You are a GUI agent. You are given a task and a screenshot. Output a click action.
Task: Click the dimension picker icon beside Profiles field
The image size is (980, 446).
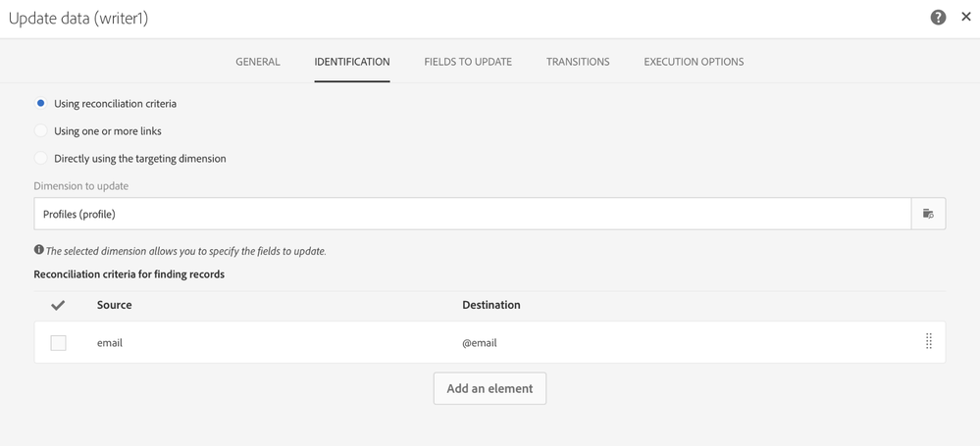928,214
